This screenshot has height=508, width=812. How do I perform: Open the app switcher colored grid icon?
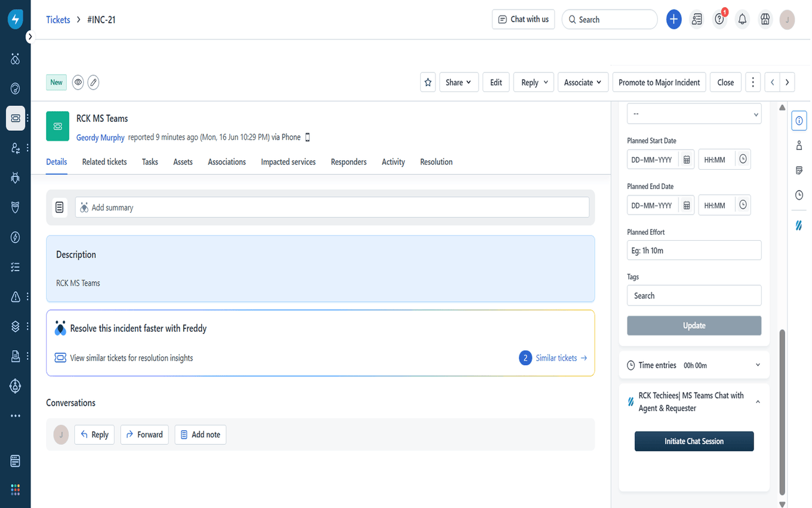[x=16, y=489]
